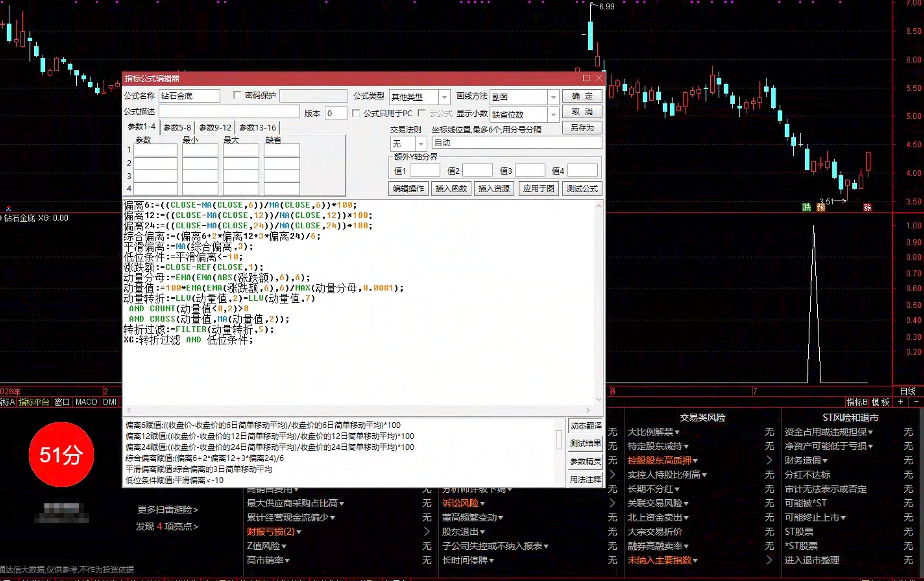Select the 窗口 tab below the chart
The width and height of the screenshot is (924, 581).
(62, 402)
